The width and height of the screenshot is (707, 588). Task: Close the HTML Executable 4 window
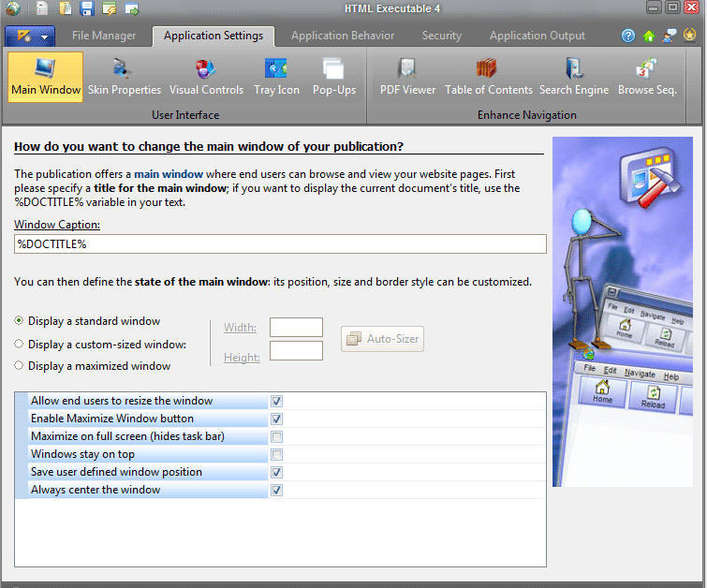point(692,7)
